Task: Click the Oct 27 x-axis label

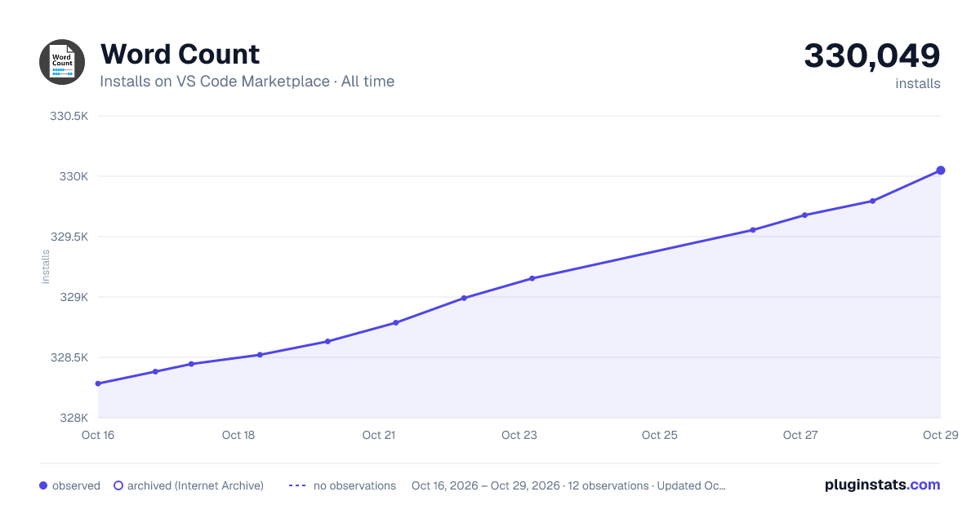Action: pyautogui.click(x=800, y=435)
